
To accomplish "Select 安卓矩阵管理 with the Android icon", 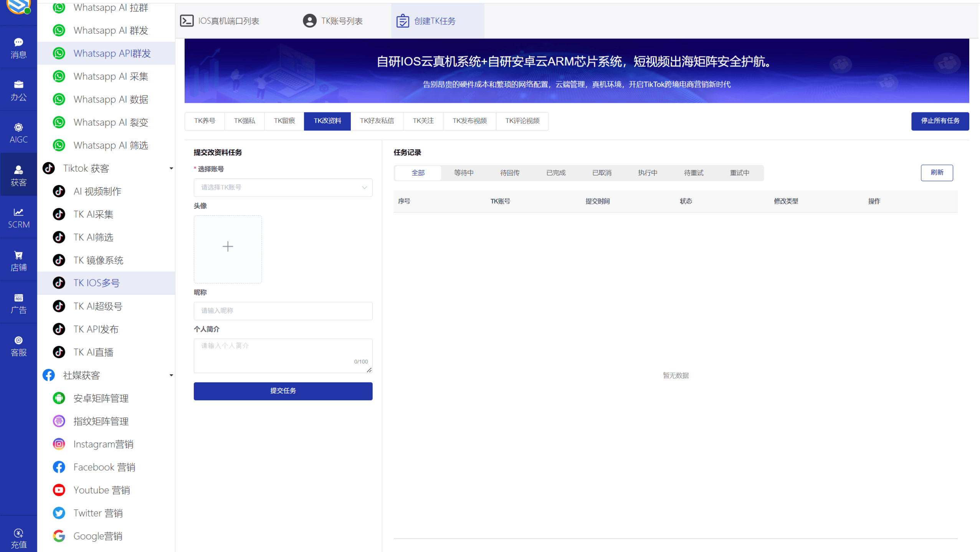I will (x=101, y=398).
